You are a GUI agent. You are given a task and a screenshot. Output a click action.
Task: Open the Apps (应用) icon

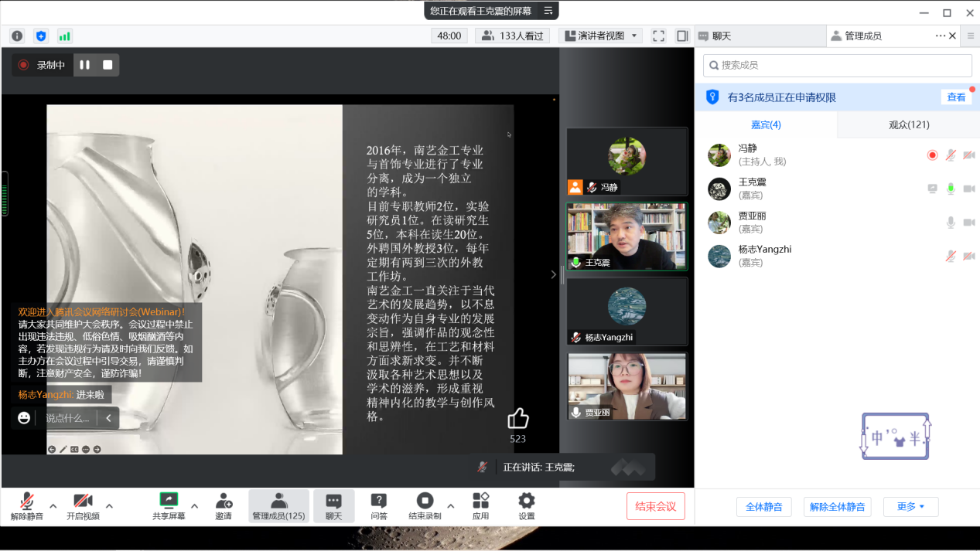[480, 506]
